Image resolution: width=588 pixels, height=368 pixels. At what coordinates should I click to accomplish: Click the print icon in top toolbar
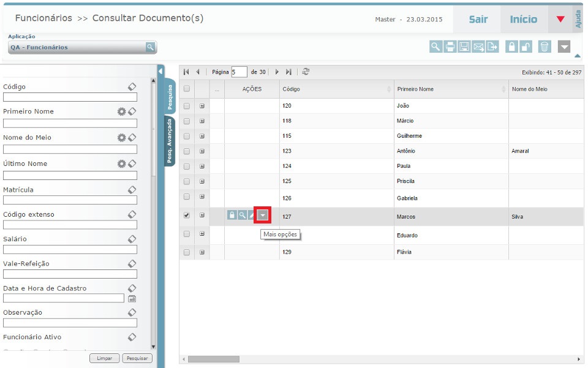(450, 47)
